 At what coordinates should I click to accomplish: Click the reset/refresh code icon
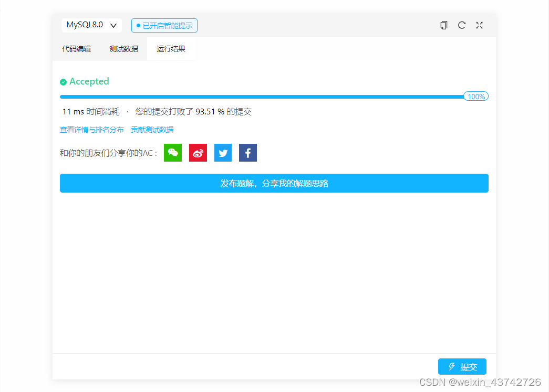(x=462, y=25)
